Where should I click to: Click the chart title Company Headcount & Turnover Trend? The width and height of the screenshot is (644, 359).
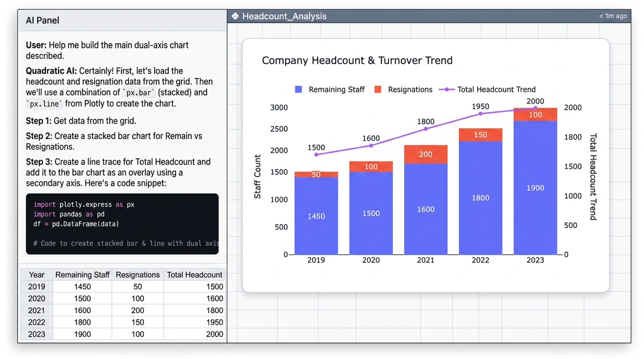click(x=357, y=60)
